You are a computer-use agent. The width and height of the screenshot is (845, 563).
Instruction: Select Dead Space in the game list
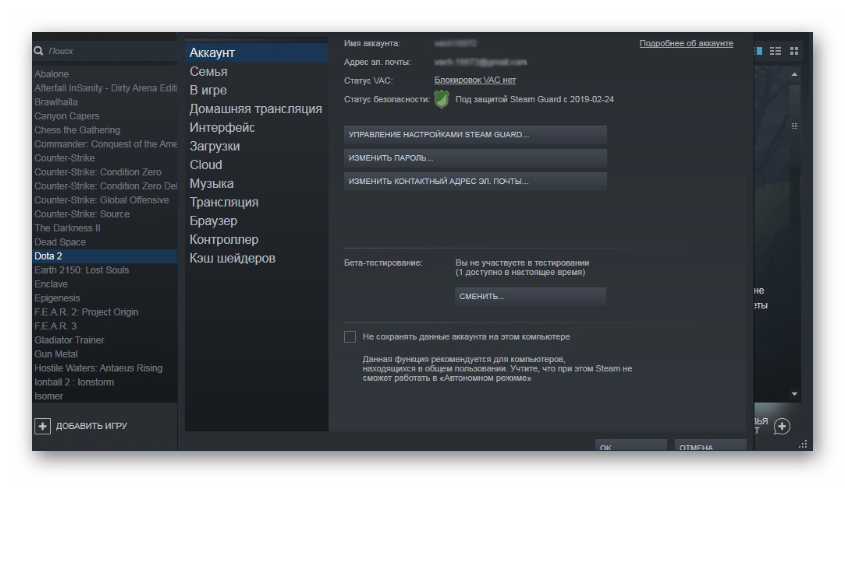click(60, 242)
